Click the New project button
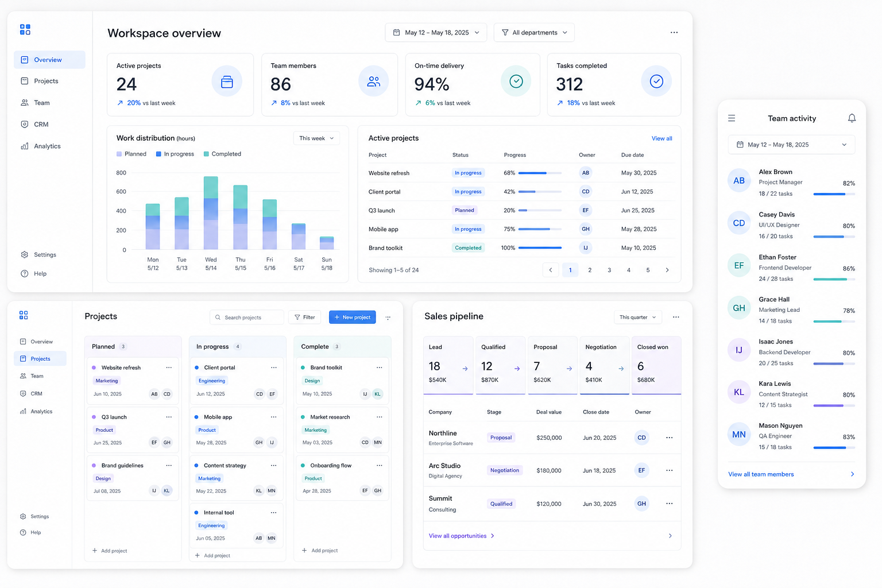Viewport: 882px width, 588px height. tap(353, 318)
